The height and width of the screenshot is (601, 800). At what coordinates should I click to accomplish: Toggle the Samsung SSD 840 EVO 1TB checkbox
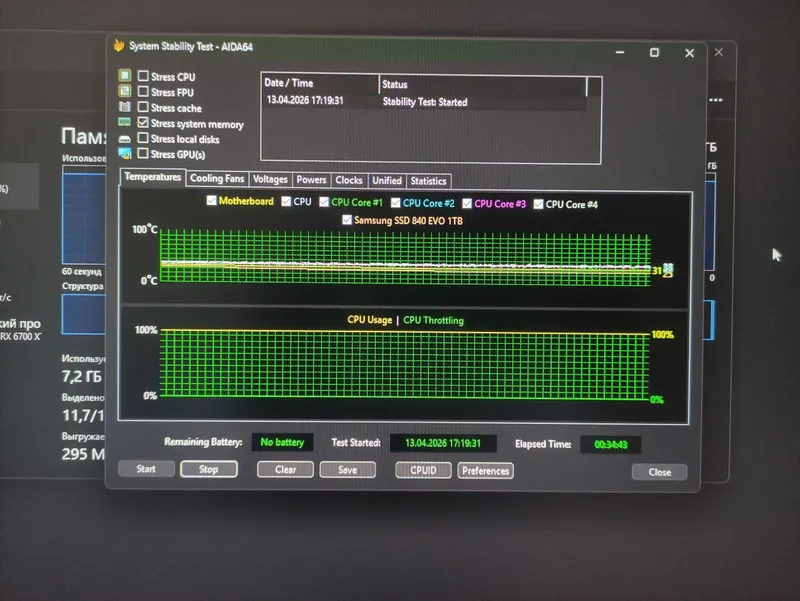pos(347,220)
